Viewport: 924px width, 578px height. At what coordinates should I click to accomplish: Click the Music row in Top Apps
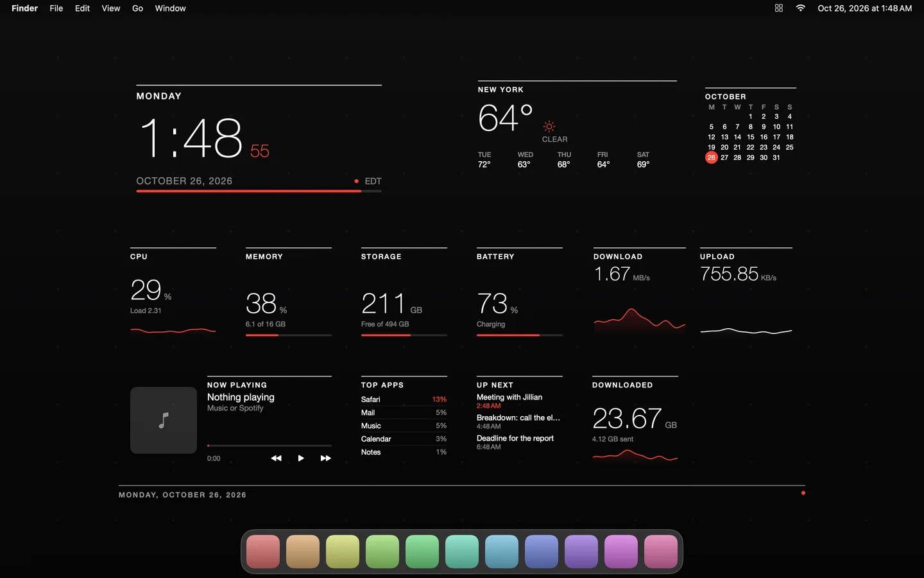coord(404,426)
